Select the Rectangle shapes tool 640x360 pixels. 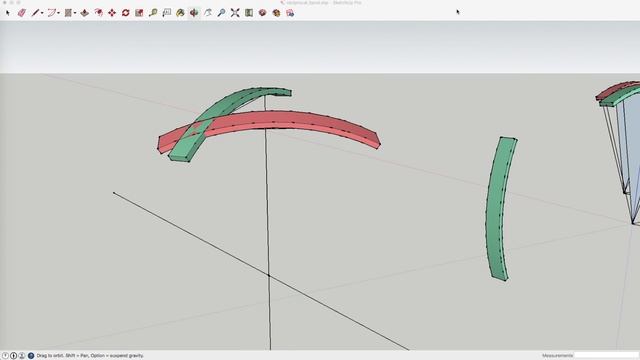coord(68,13)
